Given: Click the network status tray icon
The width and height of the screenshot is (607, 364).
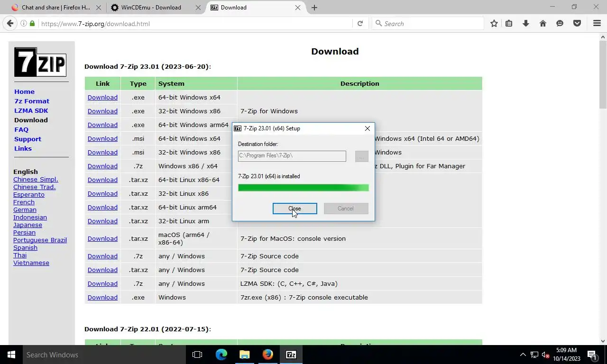Looking at the screenshot, I should pos(534,355).
